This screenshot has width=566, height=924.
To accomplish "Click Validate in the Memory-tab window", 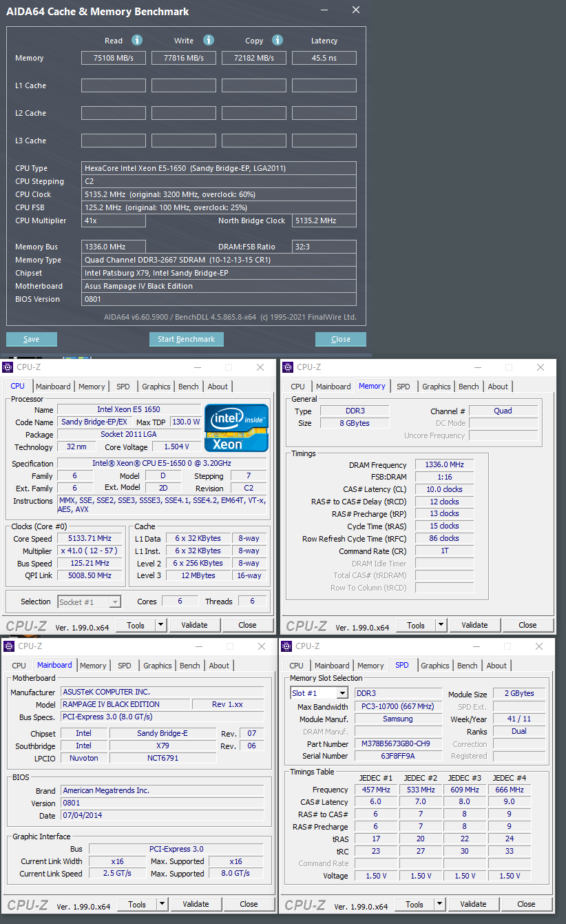I will (x=474, y=625).
